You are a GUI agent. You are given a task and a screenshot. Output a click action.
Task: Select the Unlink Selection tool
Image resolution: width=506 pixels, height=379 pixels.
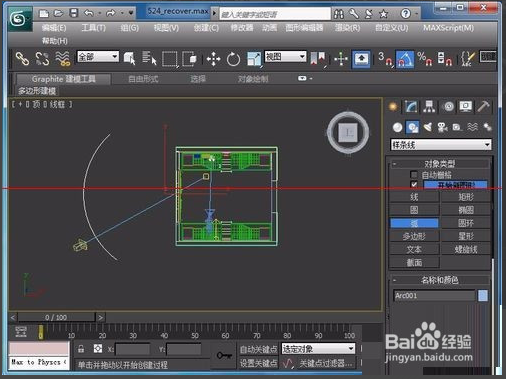(42, 59)
